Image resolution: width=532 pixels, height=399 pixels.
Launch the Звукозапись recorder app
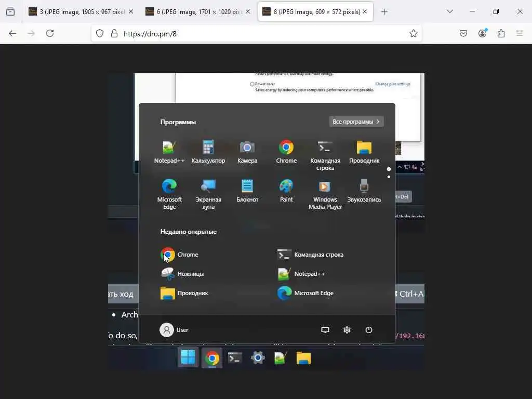[x=364, y=190]
